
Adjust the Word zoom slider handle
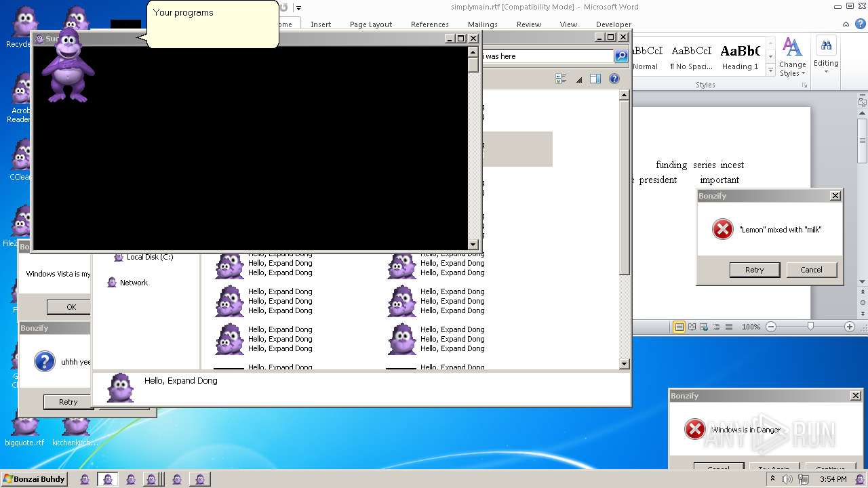point(810,327)
